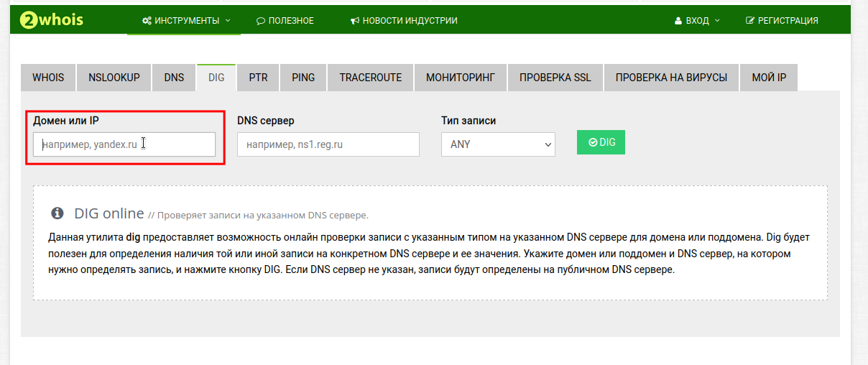Click the speech bubble icon beside Полезное
Image resolution: width=868 pixels, height=365 pixels.
pyautogui.click(x=261, y=21)
